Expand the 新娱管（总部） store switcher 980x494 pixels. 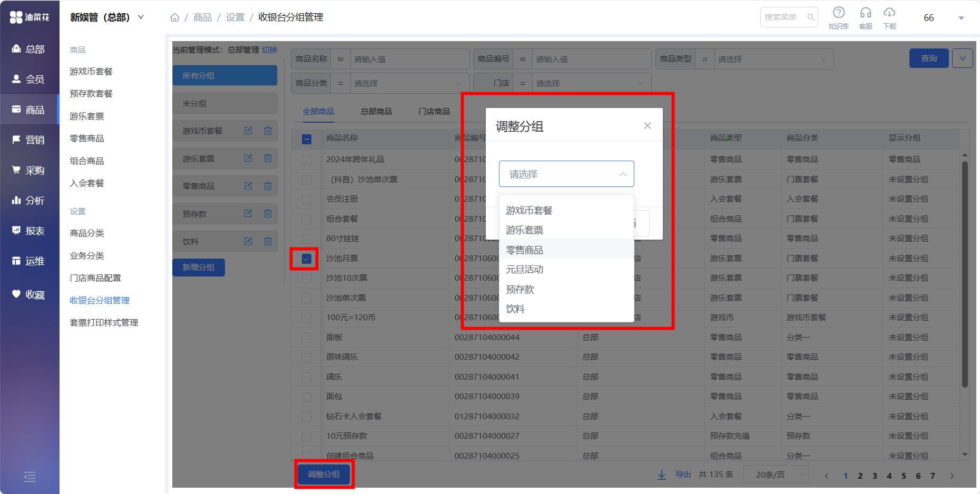(x=141, y=17)
